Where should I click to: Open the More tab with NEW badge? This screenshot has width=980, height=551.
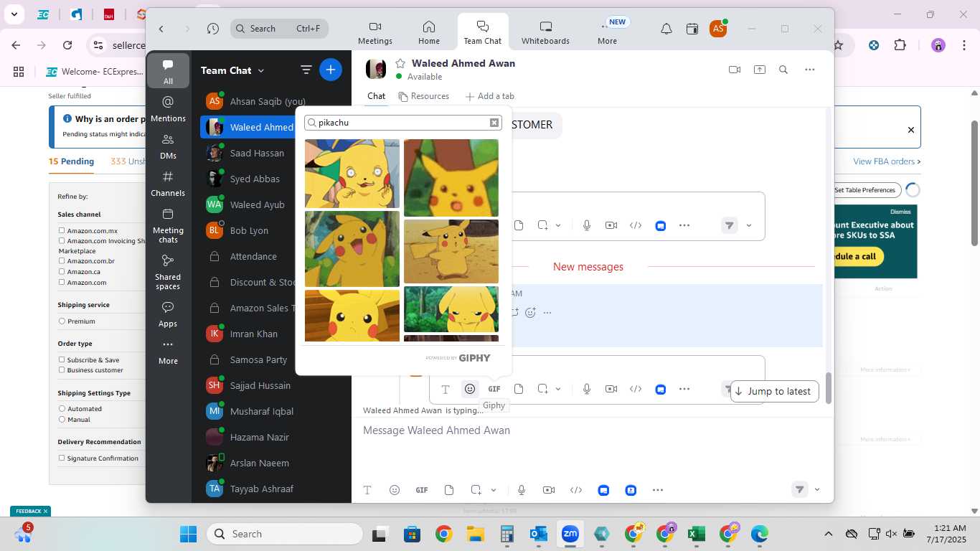[607, 33]
